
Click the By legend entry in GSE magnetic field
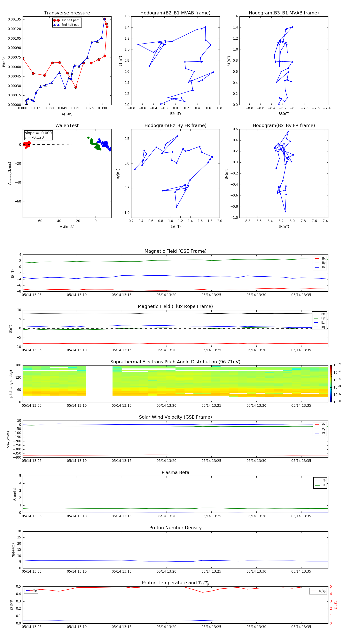coord(320,263)
